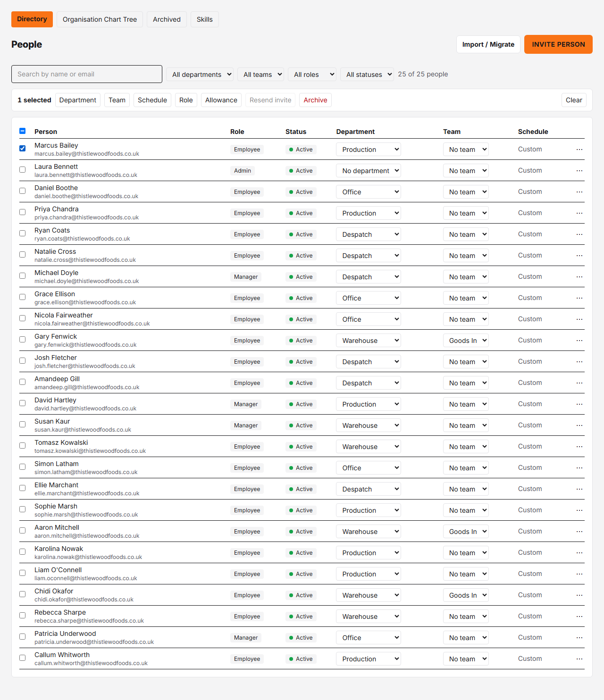Open row actions for David Hartley
The image size is (604, 700).
pyautogui.click(x=579, y=404)
